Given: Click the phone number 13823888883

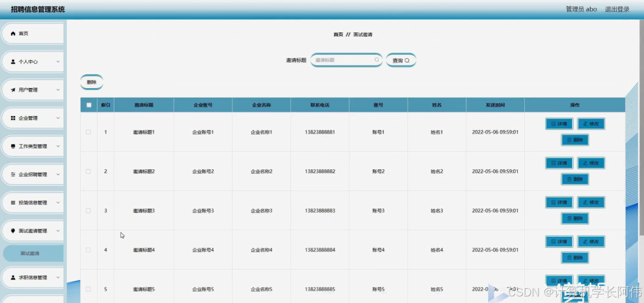Looking at the screenshot, I should click(x=320, y=211).
